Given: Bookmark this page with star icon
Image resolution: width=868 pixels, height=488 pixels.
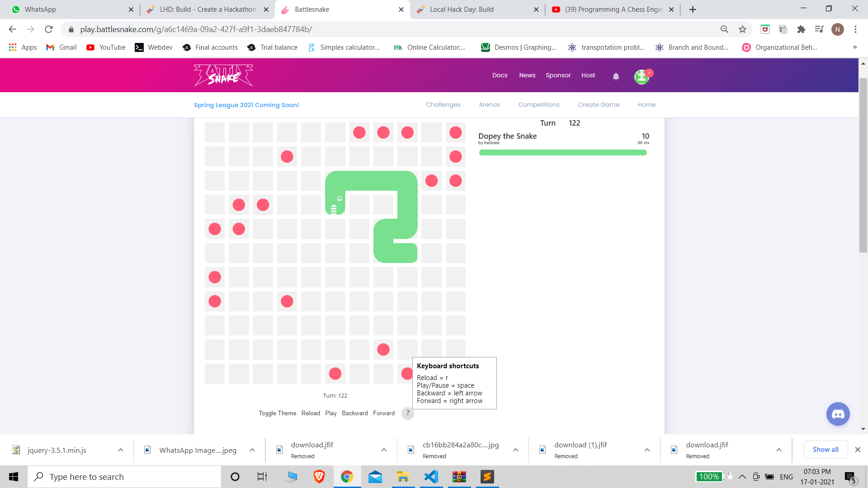Looking at the screenshot, I should pyautogui.click(x=742, y=29).
